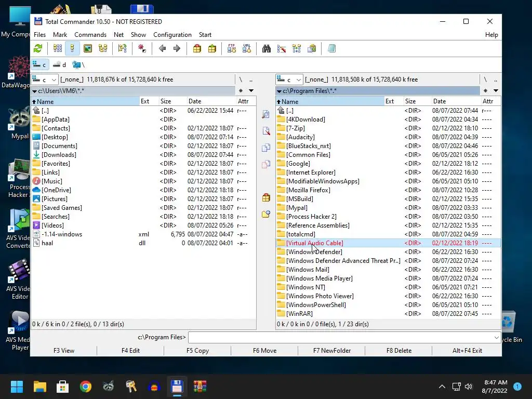
Task: Open left panel favorites asterisk button
Action: (x=241, y=90)
